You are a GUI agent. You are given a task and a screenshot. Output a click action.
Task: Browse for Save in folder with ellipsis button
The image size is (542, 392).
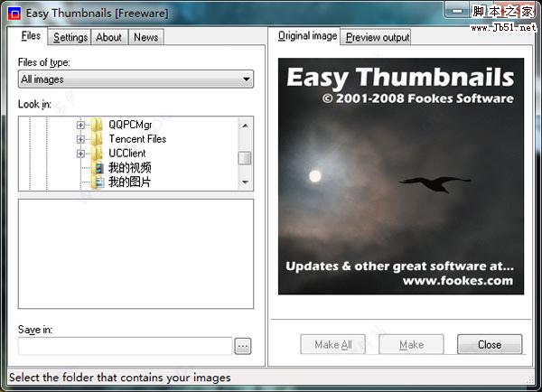coord(243,346)
